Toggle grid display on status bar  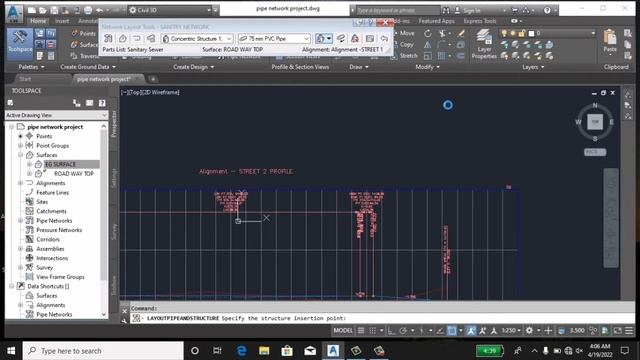pyautogui.click(x=361, y=330)
